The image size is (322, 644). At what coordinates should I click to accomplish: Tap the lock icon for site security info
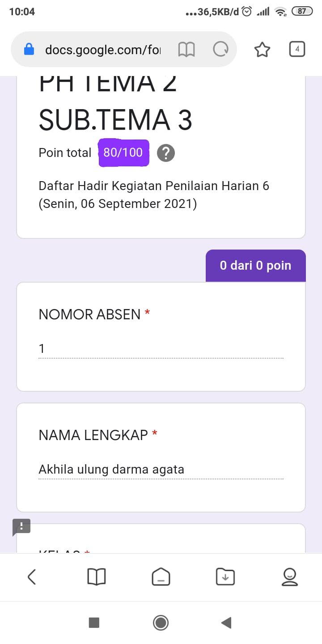(29, 49)
